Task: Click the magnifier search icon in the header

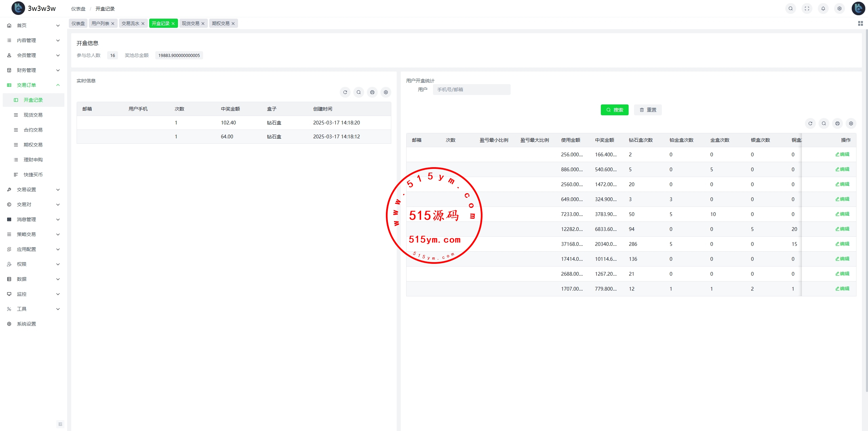Action: [x=790, y=8]
